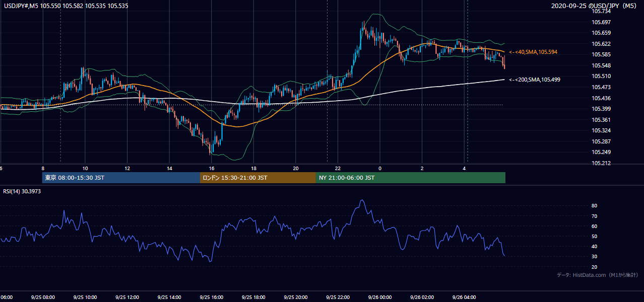Click the HistData.com data source credit
This screenshot has width=644, height=302.
tap(598, 275)
